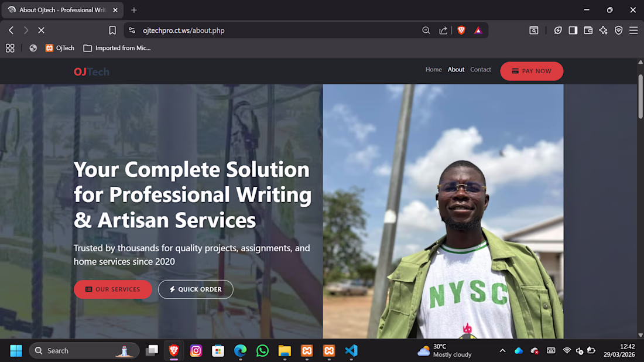Share this page using the share icon
This screenshot has height=362, width=644.
coord(443,30)
